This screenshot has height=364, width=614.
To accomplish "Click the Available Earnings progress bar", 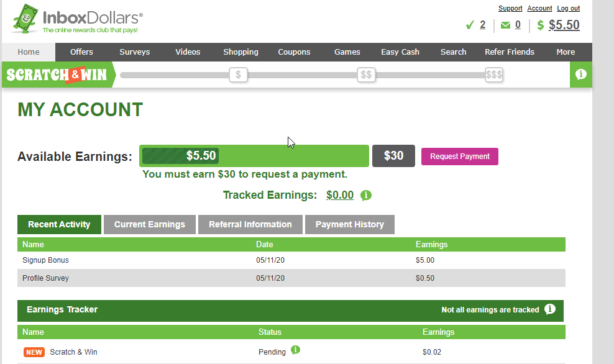I will click(x=254, y=156).
